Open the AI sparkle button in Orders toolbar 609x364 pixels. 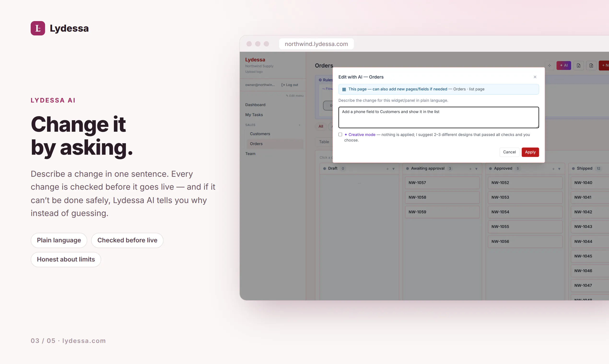pyautogui.click(x=564, y=65)
